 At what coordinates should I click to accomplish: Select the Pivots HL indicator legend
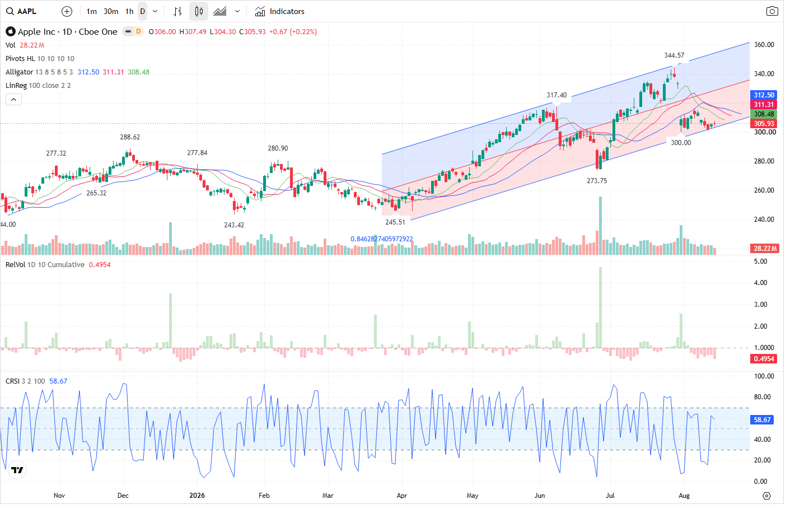pyautogui.click(x=20, y=59)
